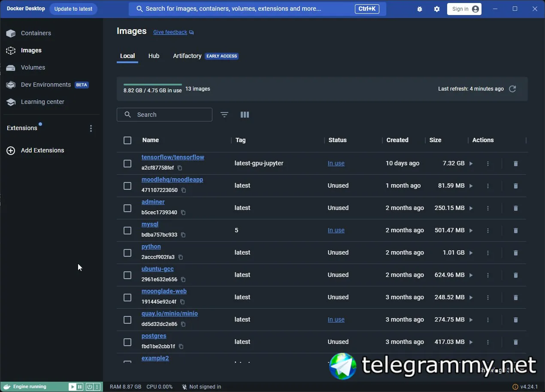Click the refresh images icon
Viewport: 545px width, 392px height.
click(512, 89)
